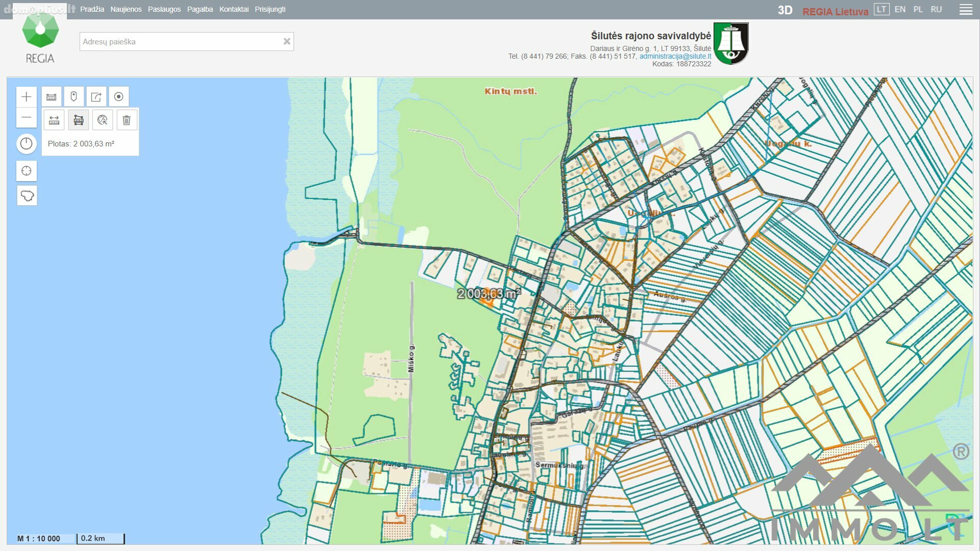
Task: Clear the address search field
Action: point(287,42)
